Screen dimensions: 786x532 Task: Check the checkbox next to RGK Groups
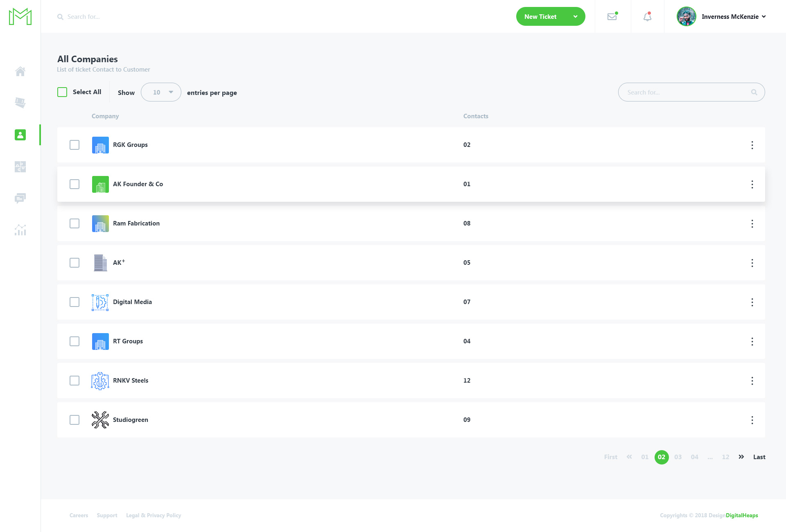point(75,145)
